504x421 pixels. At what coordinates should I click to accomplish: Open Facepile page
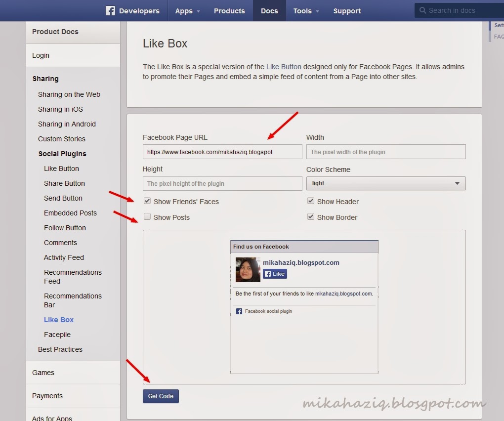click(57, 335)
